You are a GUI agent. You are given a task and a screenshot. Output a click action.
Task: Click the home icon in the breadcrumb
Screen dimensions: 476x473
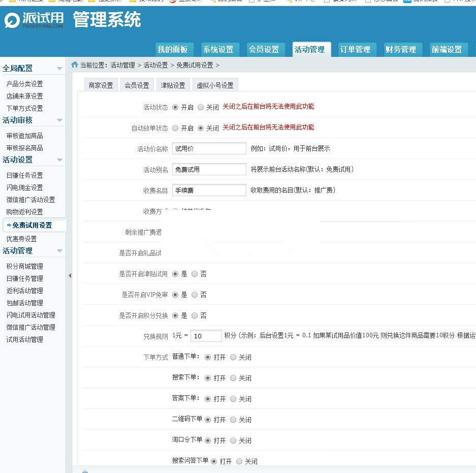(x=75, y=65)
